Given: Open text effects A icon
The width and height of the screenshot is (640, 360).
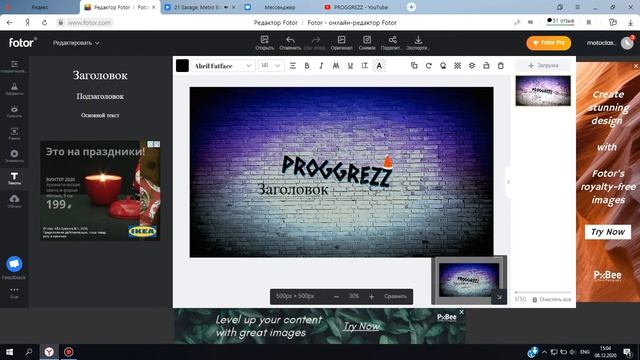Looking at the screenshot, I should click(379, 66).
